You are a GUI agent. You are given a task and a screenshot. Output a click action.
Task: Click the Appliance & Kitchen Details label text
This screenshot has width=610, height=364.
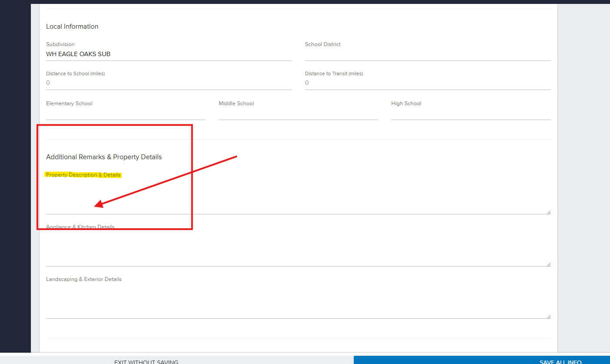80,227
